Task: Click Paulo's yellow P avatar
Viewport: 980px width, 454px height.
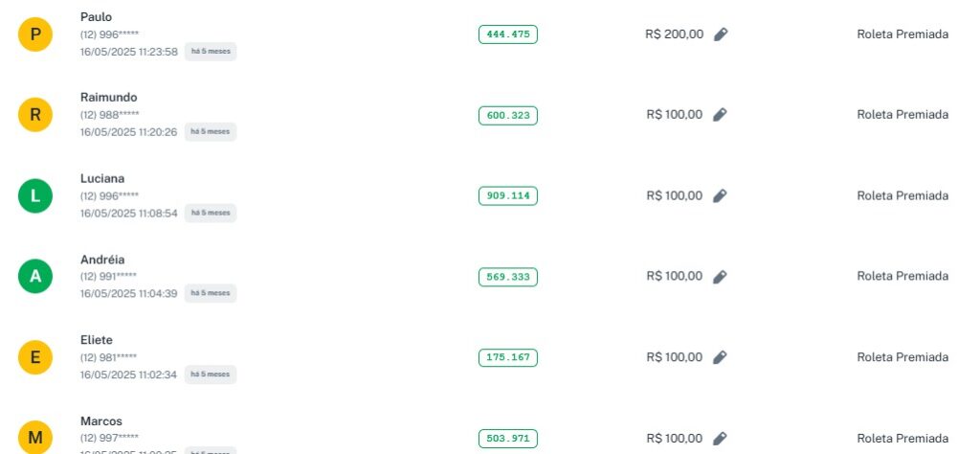Action: coord(35,34)
